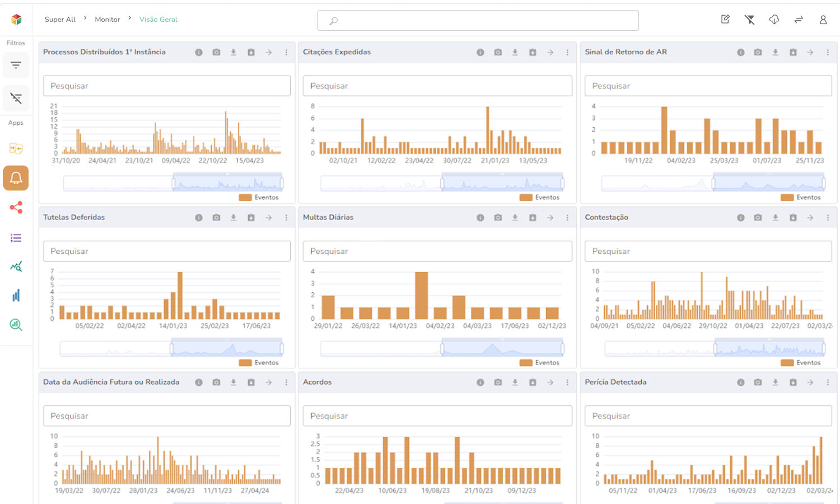Viewport: 840px width, 504px height.
Task: Open the green chart magnifier app icon
Action: pyautogui.click(x=16, y=325)
